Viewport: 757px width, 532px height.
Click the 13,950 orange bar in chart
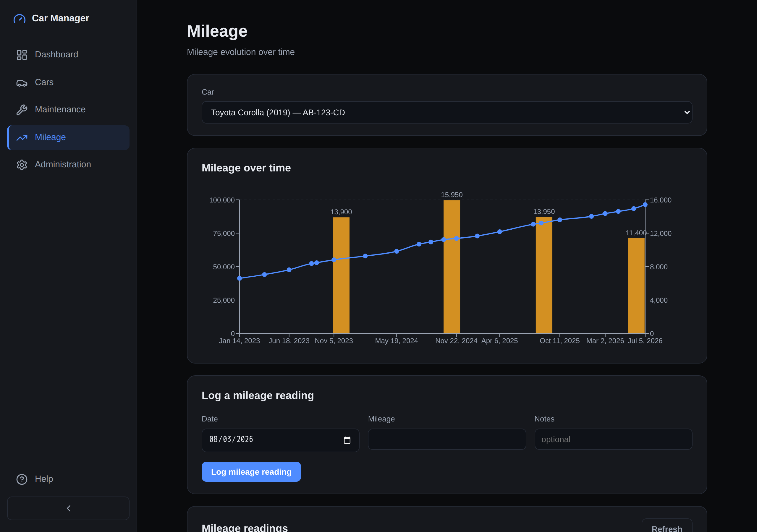(x=544, y=275)
